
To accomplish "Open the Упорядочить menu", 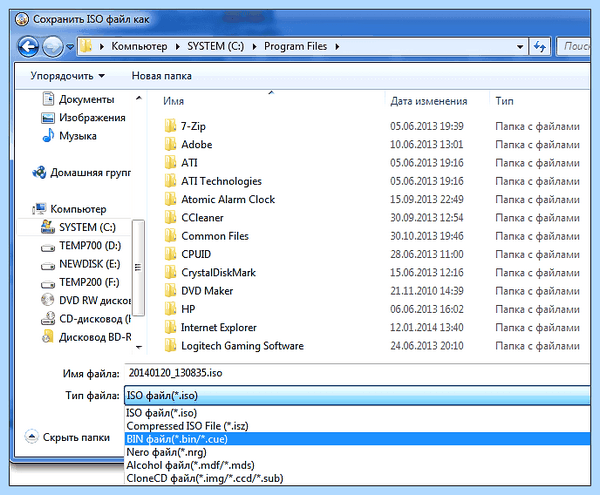I will (x=67, y=76).
